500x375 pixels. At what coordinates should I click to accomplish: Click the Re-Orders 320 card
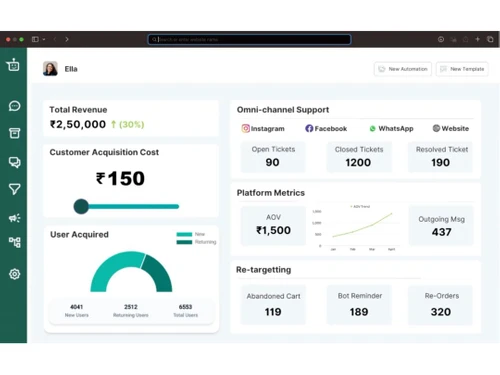[440, 304]
